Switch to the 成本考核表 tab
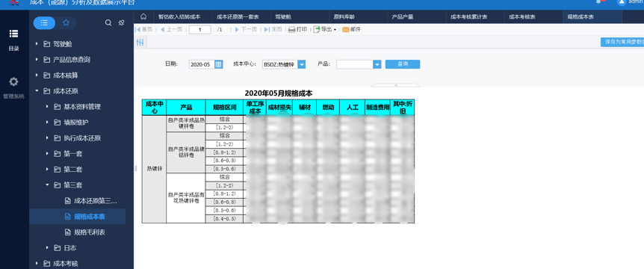 click(x=521, y=17)
